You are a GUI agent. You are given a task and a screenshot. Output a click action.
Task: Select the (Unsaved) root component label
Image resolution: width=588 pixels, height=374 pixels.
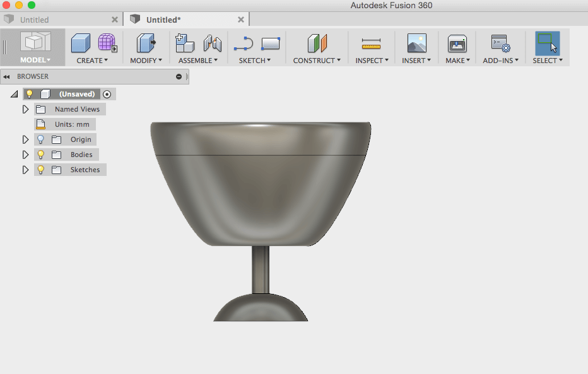(77, 94)
